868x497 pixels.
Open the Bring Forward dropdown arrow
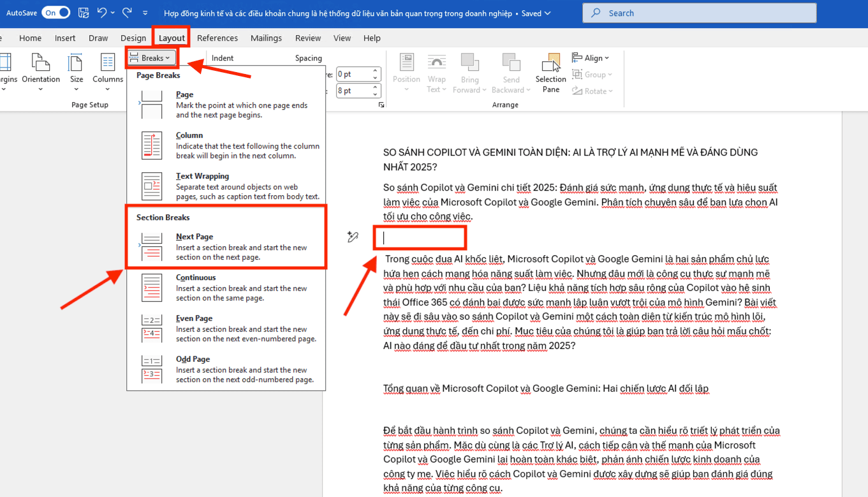485,90
